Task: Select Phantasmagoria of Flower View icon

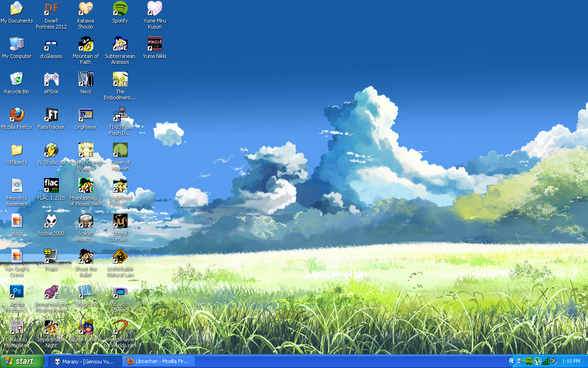Action: [86, 185]
